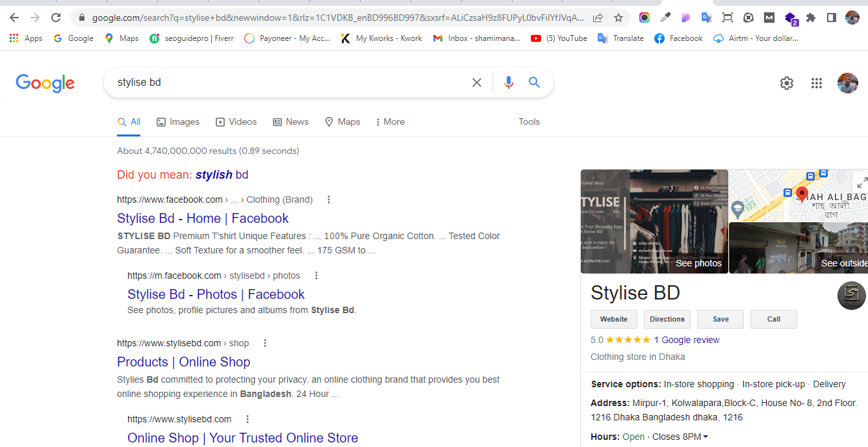The image size is (868, 447).
Task: Open My Kworks - Kwork bookmark
Action: (x=381, y=38)
